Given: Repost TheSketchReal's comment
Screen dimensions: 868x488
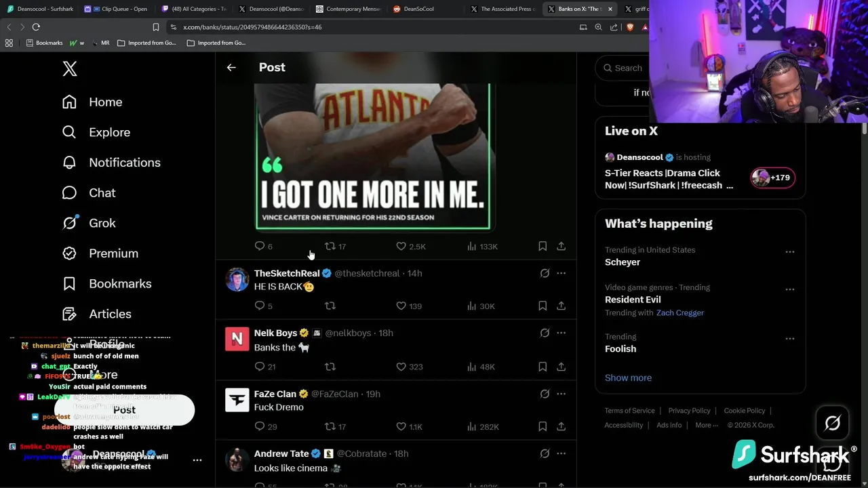Looking at the screenshot, I should tap(330, 306).
